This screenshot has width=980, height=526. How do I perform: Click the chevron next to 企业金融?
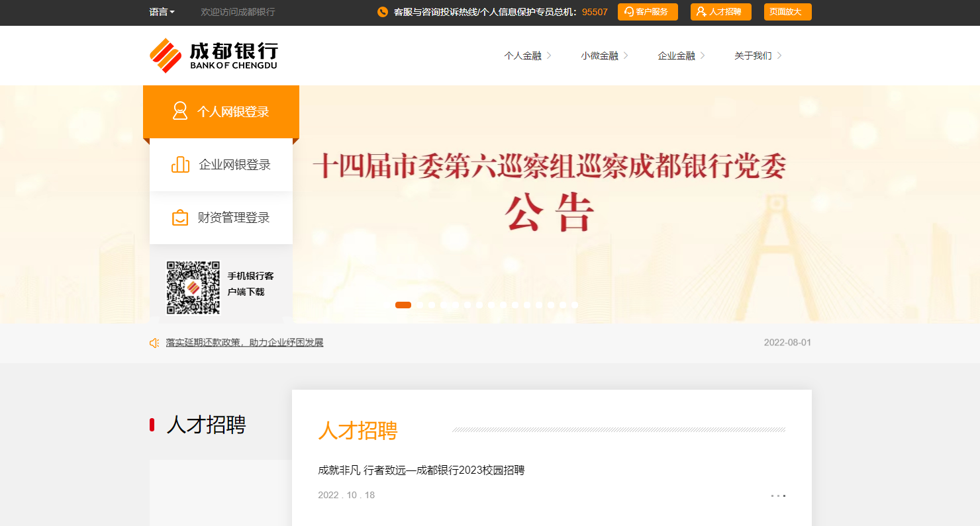(703, 56)
